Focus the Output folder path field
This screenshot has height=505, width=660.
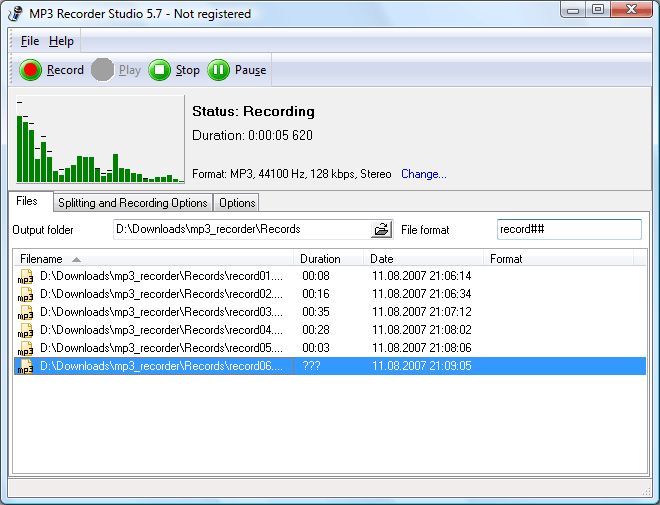coord(242,229)
